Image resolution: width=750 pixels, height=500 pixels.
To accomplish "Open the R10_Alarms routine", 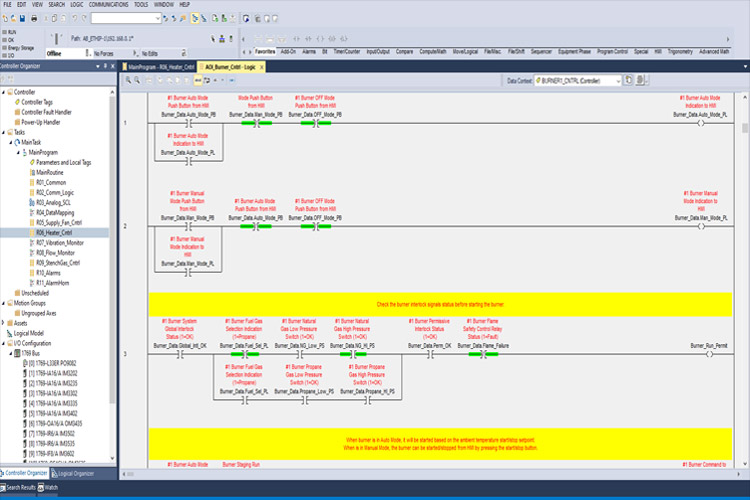I will pyautogui.click(x=49, y=272).
